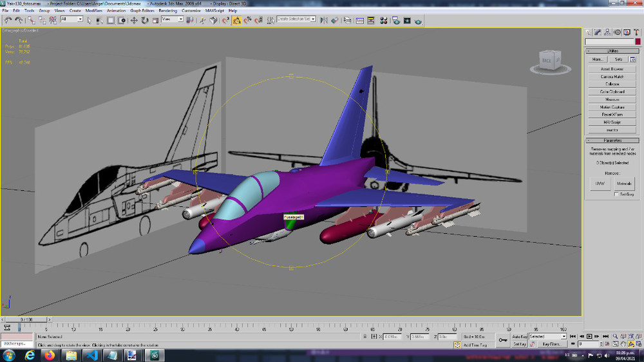Viewport: 644px width, 362px height.
Task: Activate the Select and Rotate tool
Action: (144, 21)
